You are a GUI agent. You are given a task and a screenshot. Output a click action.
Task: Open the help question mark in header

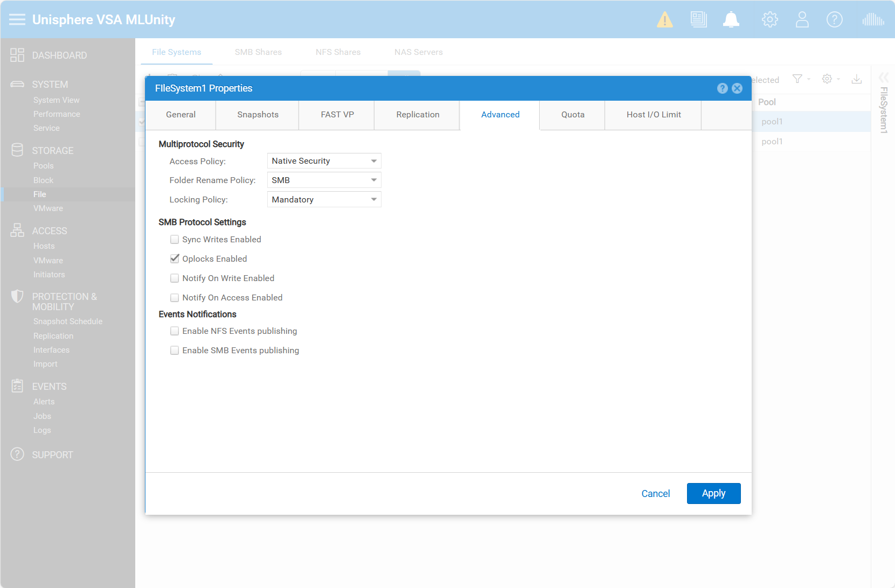coord(834,20)
